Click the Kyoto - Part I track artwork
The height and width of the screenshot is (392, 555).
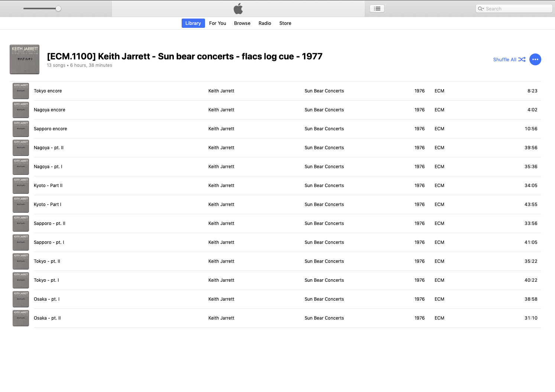(21, 205)
